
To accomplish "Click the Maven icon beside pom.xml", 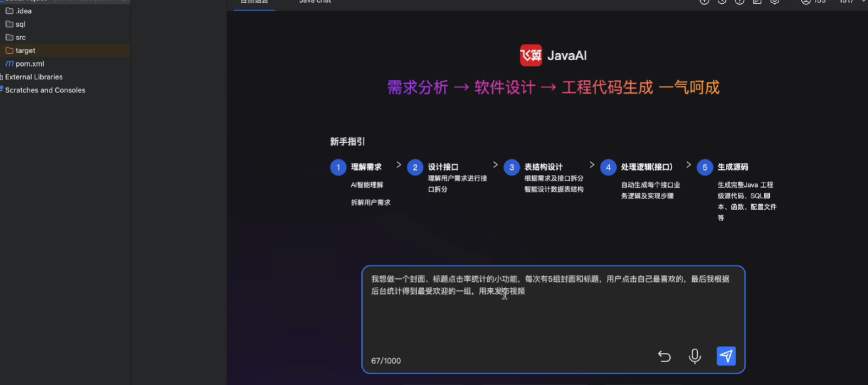I will point(9,64).
